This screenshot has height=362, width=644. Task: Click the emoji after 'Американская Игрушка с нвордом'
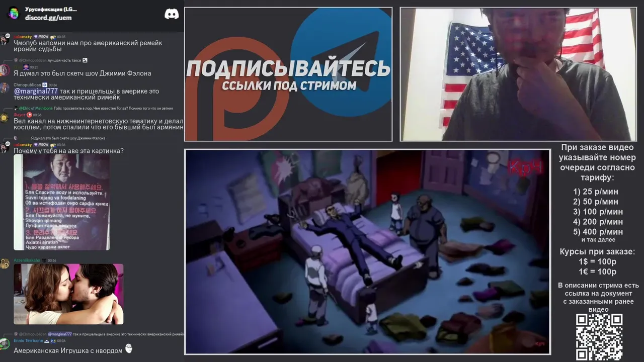click(129, 348)
